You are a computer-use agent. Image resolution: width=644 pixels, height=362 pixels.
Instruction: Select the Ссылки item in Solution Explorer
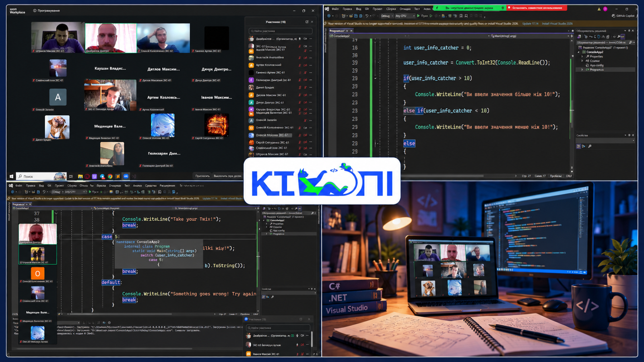(595, 61)
